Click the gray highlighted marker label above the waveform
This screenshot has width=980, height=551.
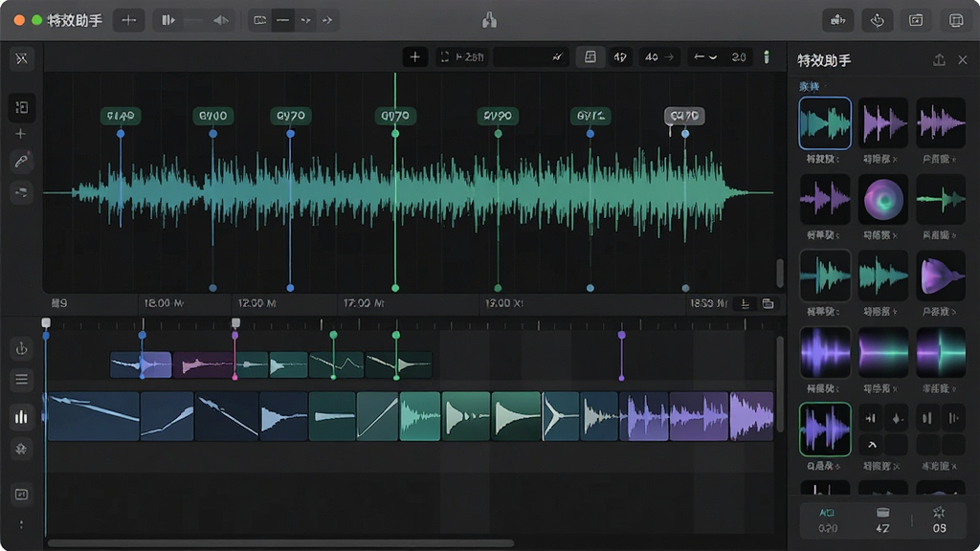click(684, 116)
